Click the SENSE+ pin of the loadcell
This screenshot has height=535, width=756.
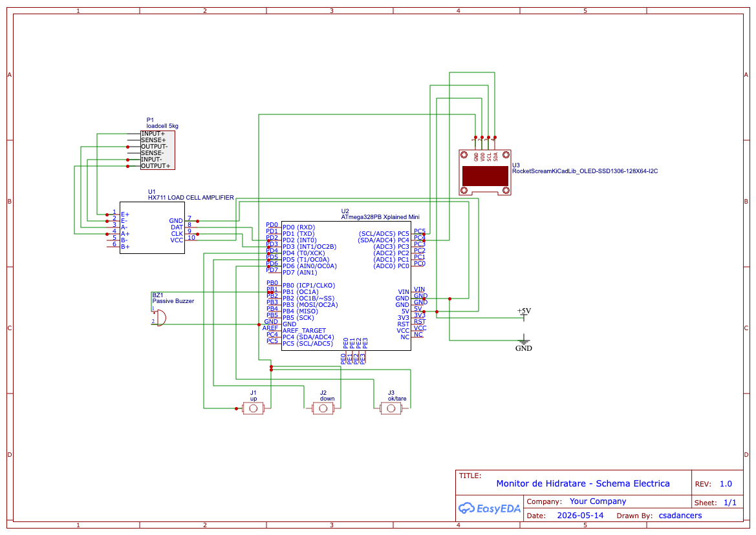153,140
